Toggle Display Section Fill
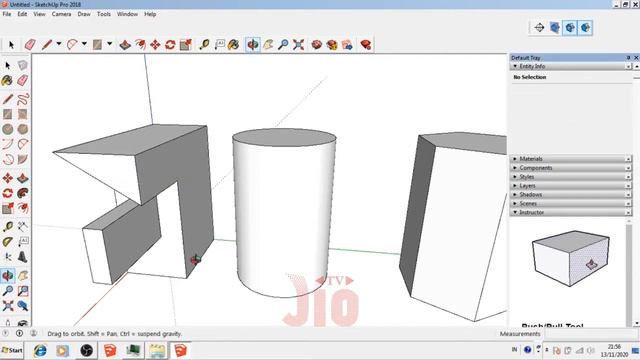This screenshot has height=360, width=640. (585, 28)
